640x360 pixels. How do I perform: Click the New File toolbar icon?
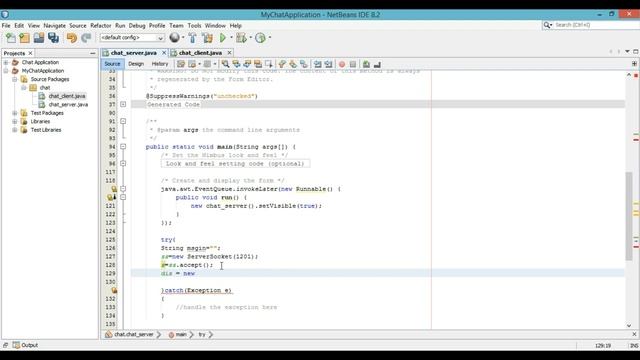click(11, 38)
